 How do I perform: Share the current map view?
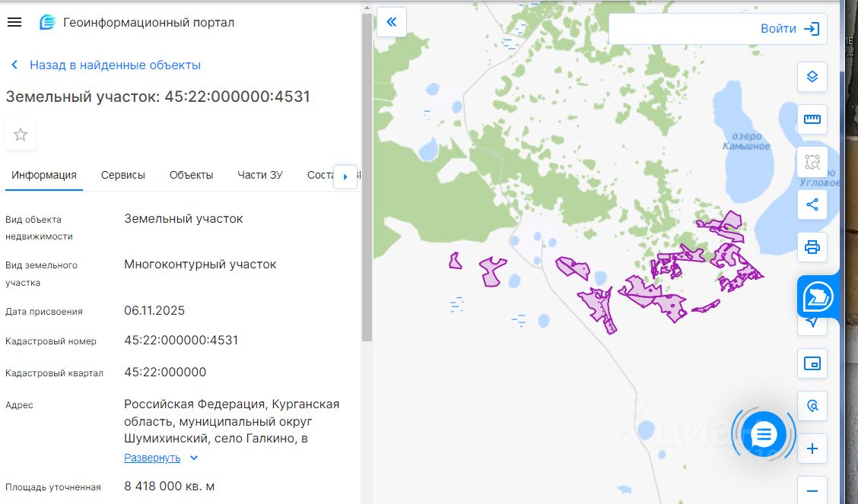(x=812, y=204)
